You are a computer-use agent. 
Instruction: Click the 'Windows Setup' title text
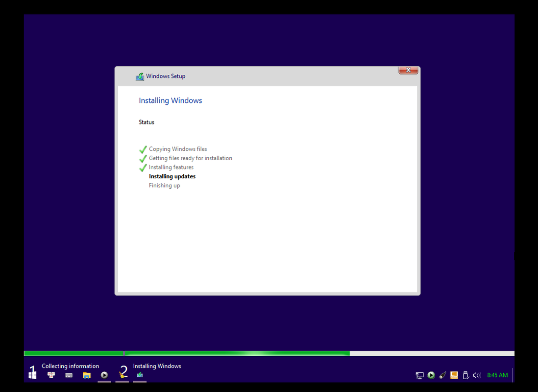click(166, 76)
